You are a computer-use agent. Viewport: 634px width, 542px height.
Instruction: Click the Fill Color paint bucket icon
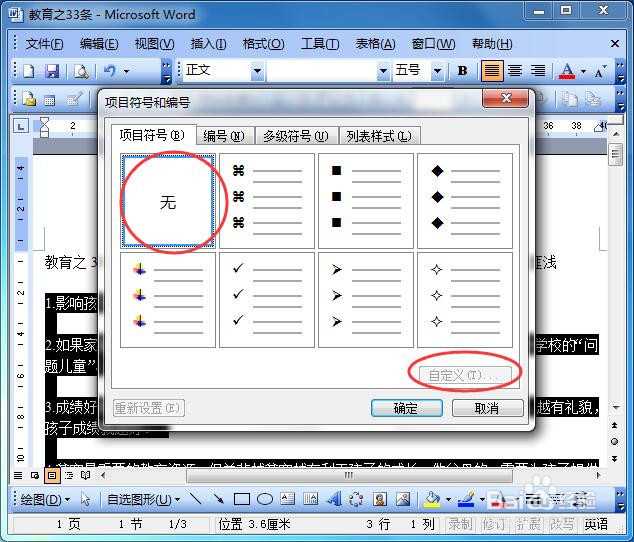(x=432, y=499)
